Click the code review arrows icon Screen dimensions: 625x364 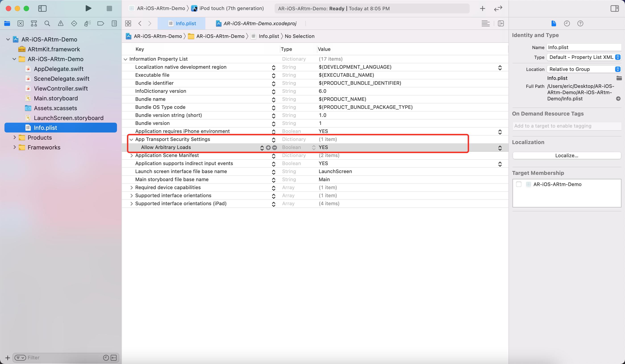(x=498, y=8)
